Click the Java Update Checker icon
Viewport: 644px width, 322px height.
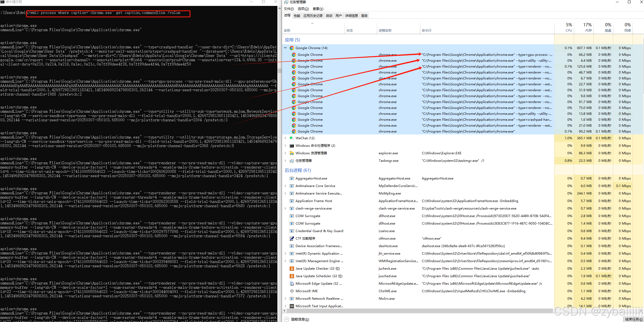pos(292,269)
